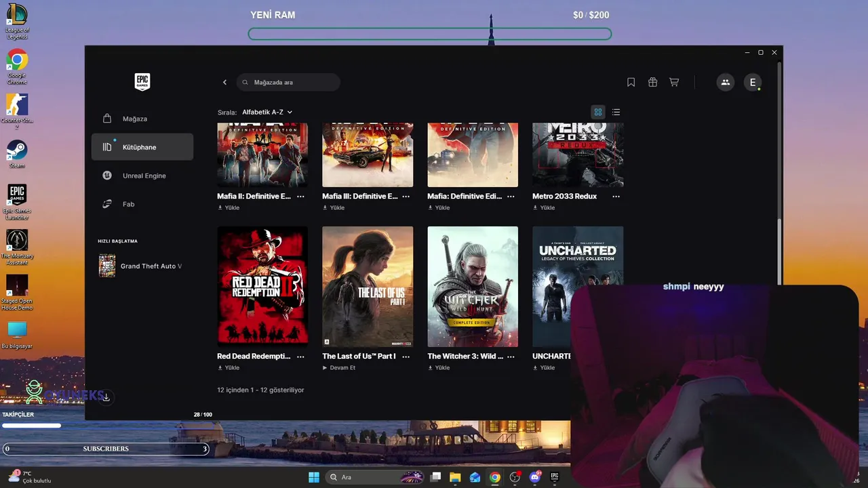Click the Mağazada ara search field

pos(288,82)
